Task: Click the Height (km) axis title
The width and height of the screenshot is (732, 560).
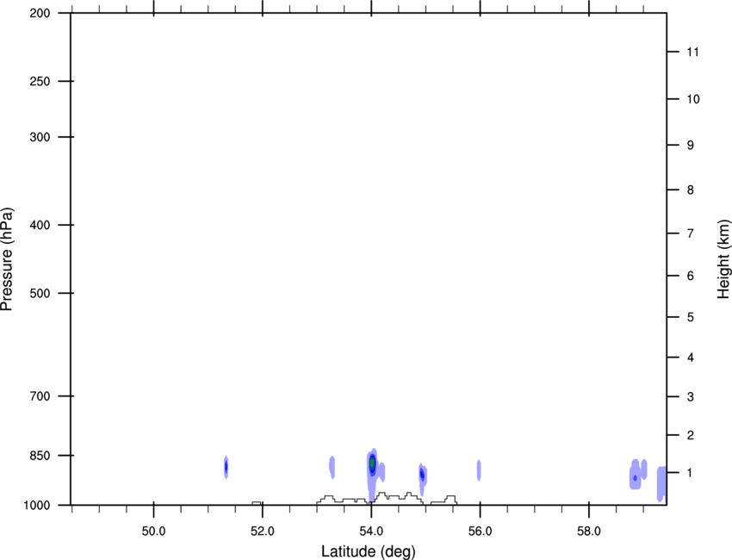Action: (x=723, y=259)
